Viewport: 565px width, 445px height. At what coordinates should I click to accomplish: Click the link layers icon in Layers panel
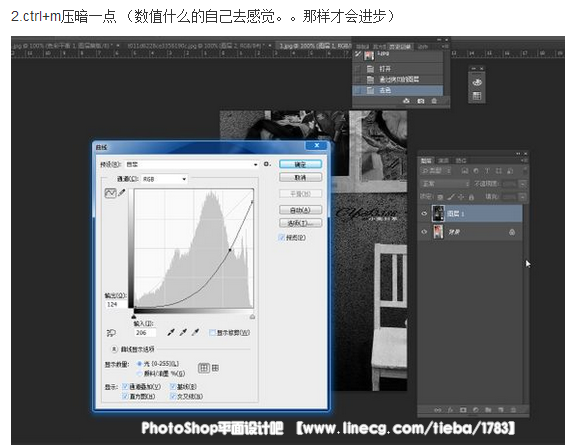(x=437, y=410)
